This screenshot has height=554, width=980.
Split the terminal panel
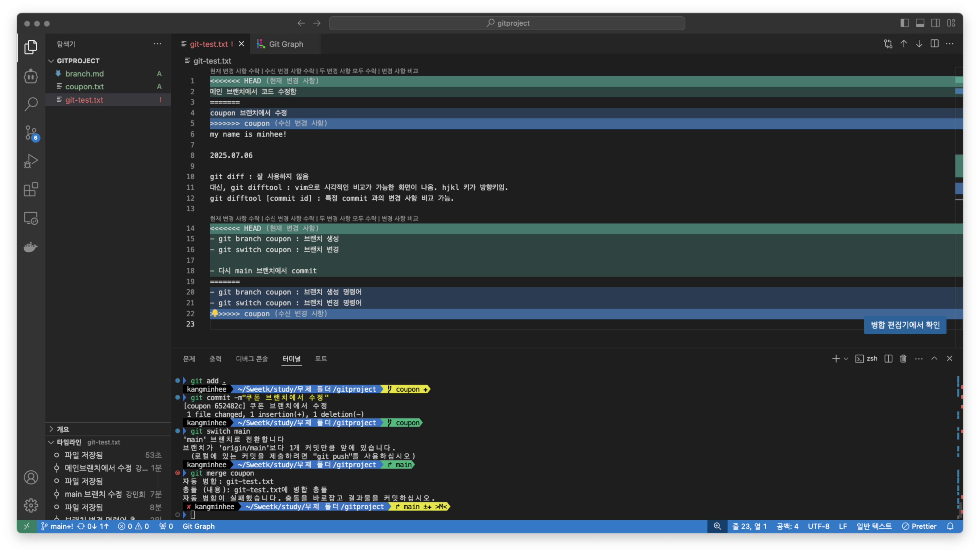point(888,358)
